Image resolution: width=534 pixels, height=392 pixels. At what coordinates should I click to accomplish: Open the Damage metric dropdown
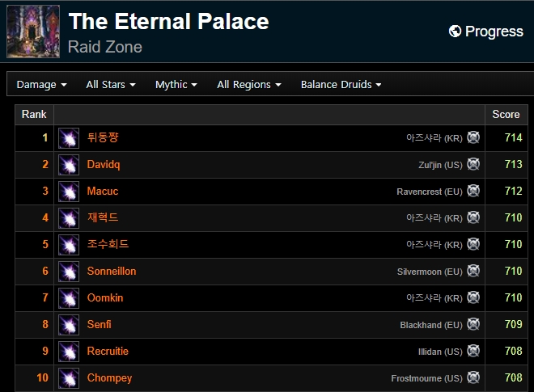click(x=41, y=84)
